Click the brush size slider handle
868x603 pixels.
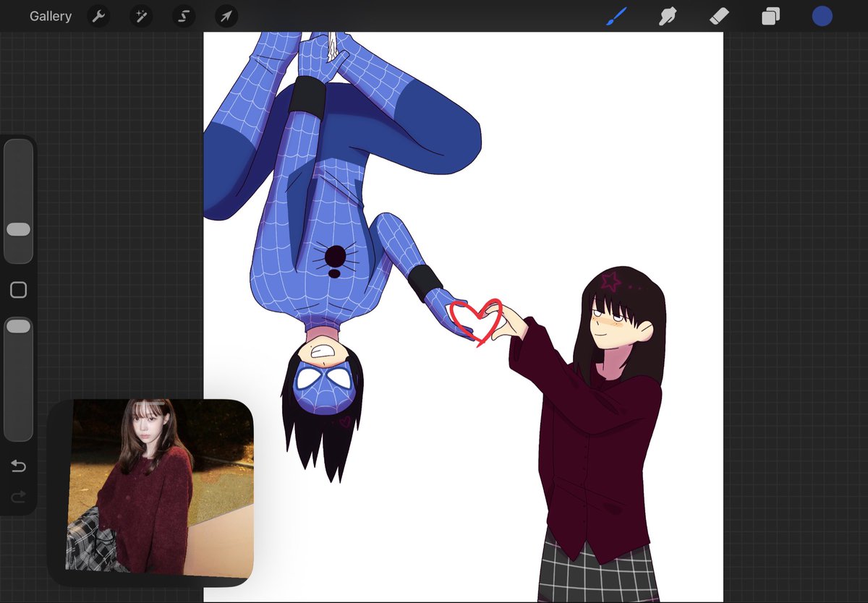pyautogui.click(x=18, y=229)
